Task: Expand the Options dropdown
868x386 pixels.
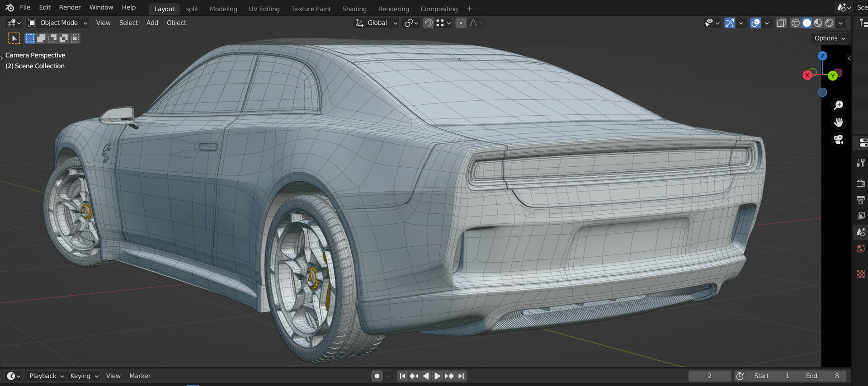Action: tap(829, 38)
